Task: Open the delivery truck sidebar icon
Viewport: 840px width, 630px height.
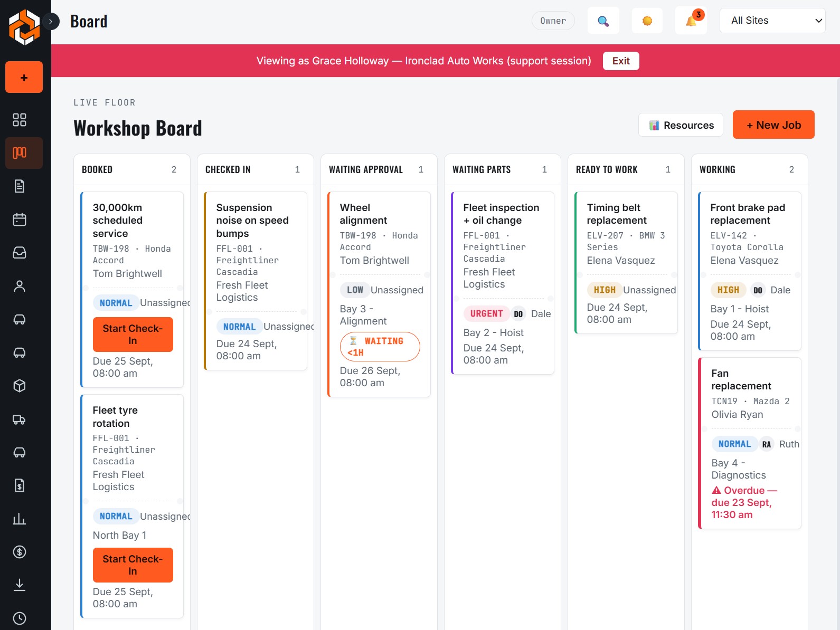Action: point(20,419)
